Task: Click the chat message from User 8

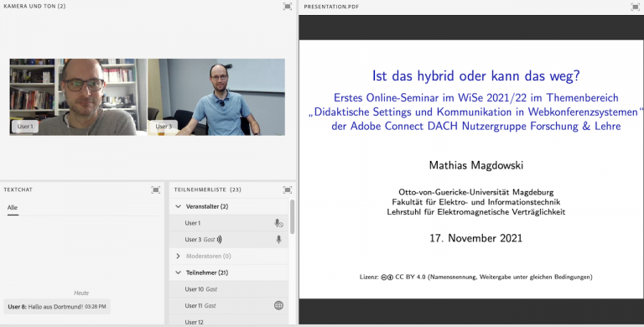Action: [57, 307]
